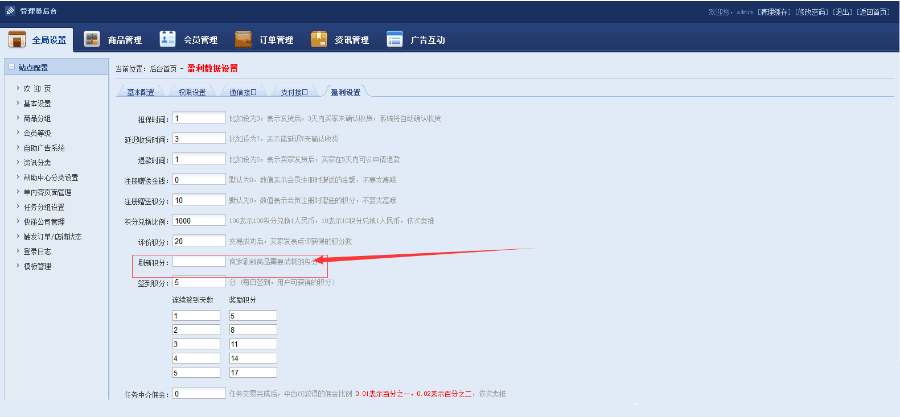Image resolution: width=900 pixels, height=417 pixels.
Task: Open 自助广告系统 in the sidebar
Action: 44,148
